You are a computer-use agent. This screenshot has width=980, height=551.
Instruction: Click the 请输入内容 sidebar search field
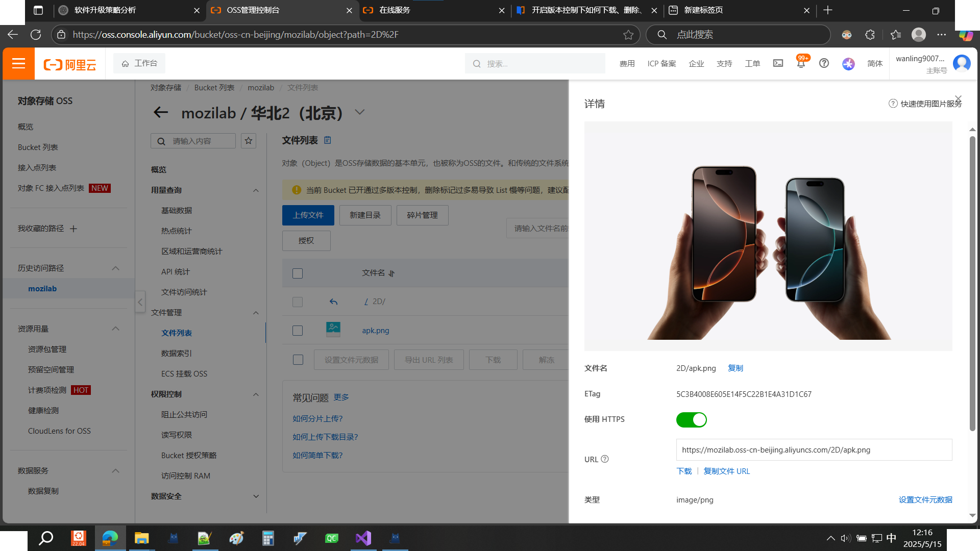point(193,141)
